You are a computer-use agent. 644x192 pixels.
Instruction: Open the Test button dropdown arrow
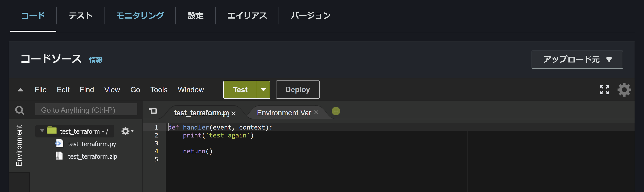(x=263, y=90)
